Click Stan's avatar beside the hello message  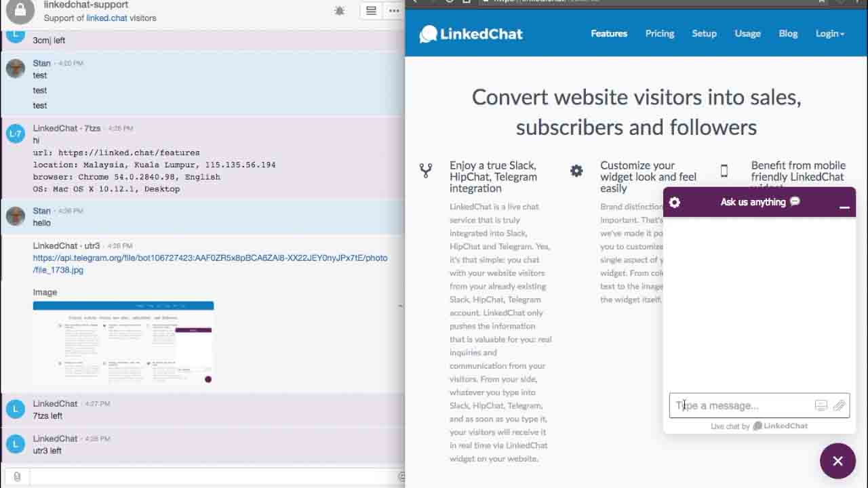click(16, 216)
